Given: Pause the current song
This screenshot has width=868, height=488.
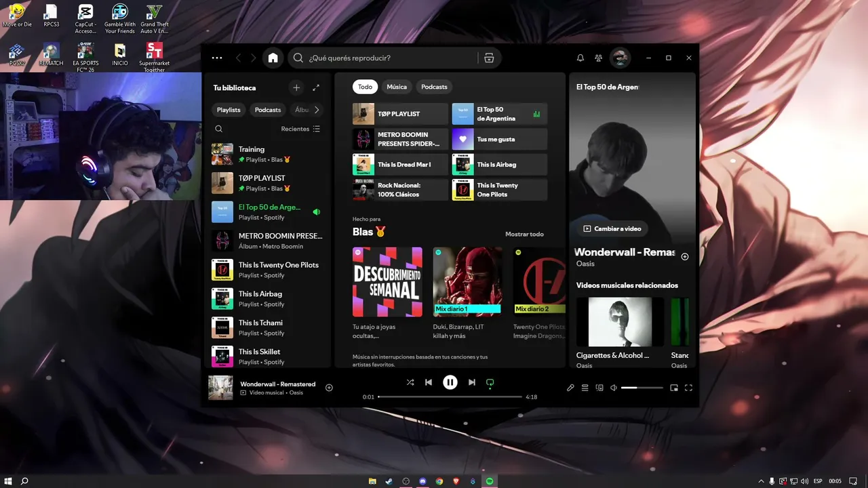Looking at the screenshot, I should point(450,382).
